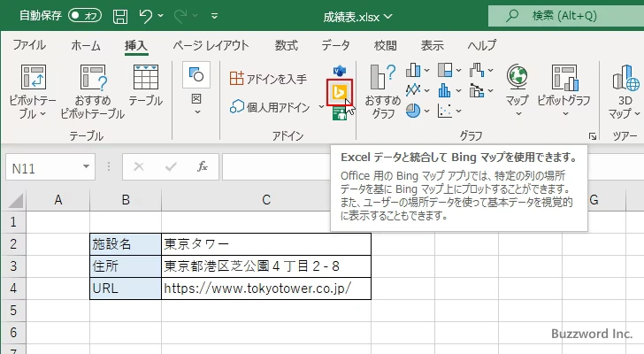Click the 検索 (Alt+Q) search box

tap(566, 16)
